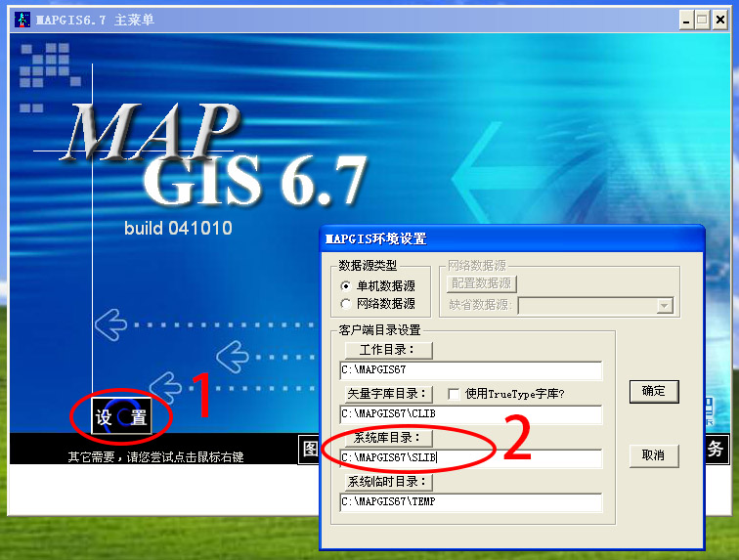Cancel dialog with 取消 button

[x=654, y=455]
